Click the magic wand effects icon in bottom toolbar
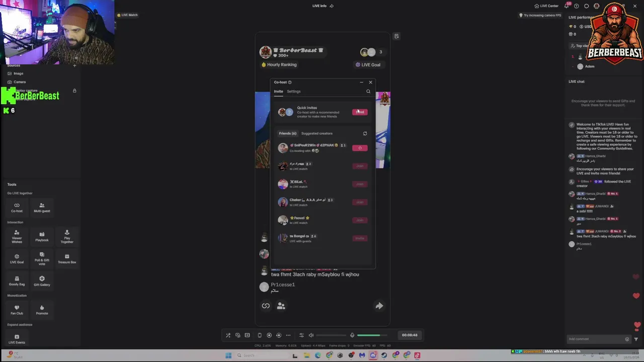The width and height of the screenshot is (644, 362). pos(228,335)
